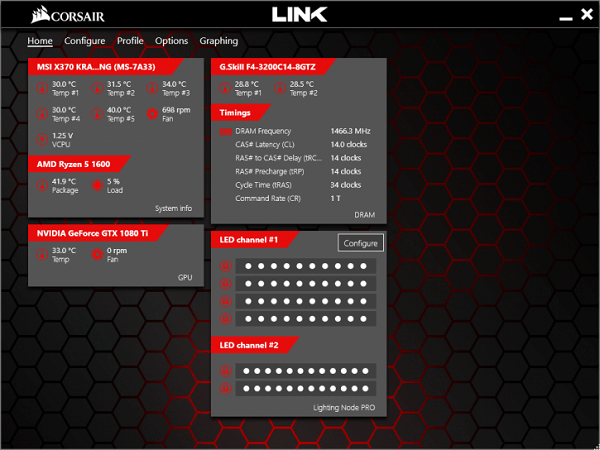Viewport: 600px width, 450px height.
Task: Click the DRAM Frequency memory module icon
Action: pyautogui.click(x=226, y=132)
